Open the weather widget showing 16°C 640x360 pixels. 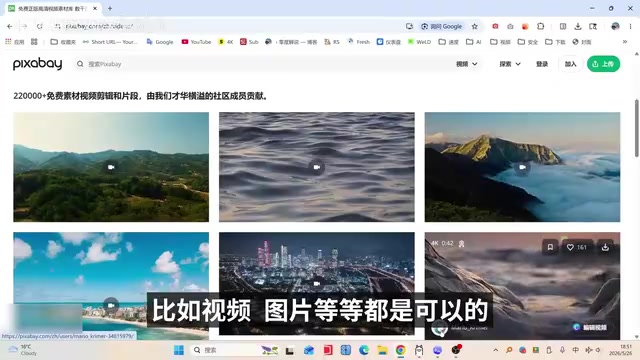[22, 350]
